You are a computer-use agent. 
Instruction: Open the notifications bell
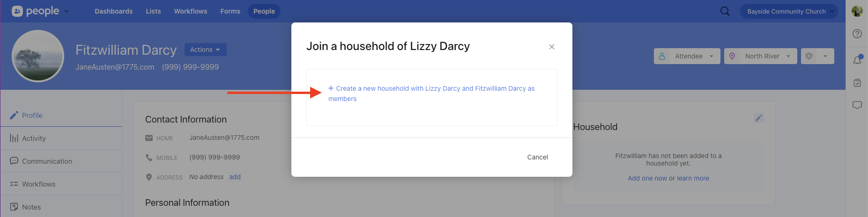857,60
